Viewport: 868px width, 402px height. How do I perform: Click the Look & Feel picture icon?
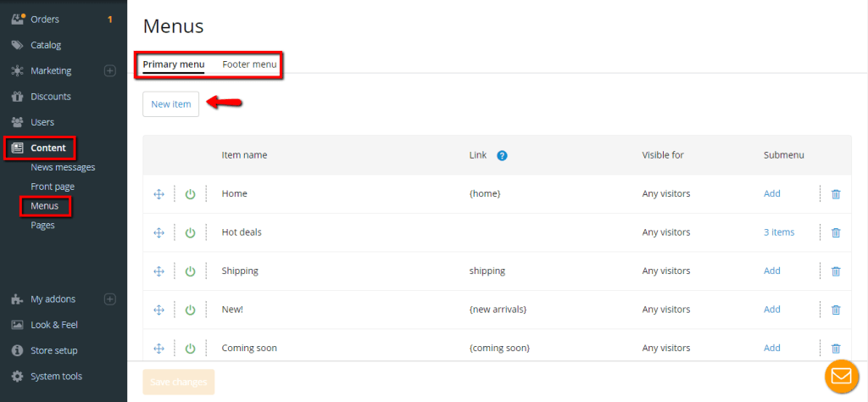point(18,325)
